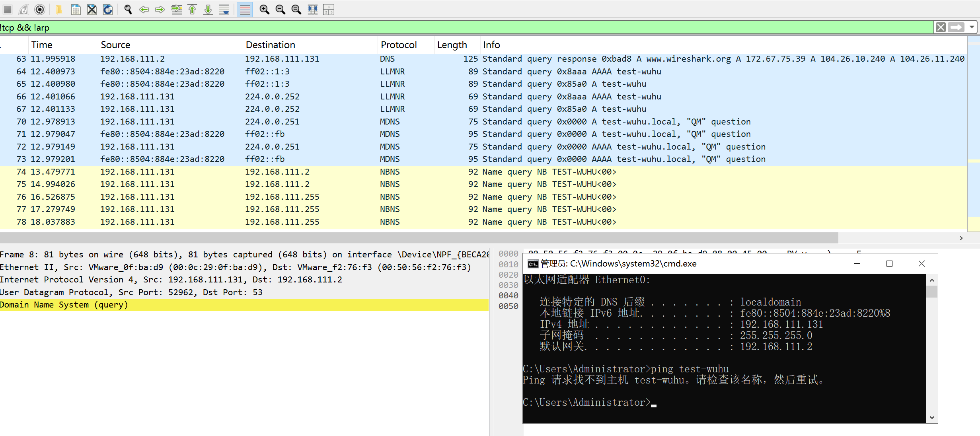The image size is (980, 436).
Task: Go to the first packet arrow icon
Action: pos(192,9)
